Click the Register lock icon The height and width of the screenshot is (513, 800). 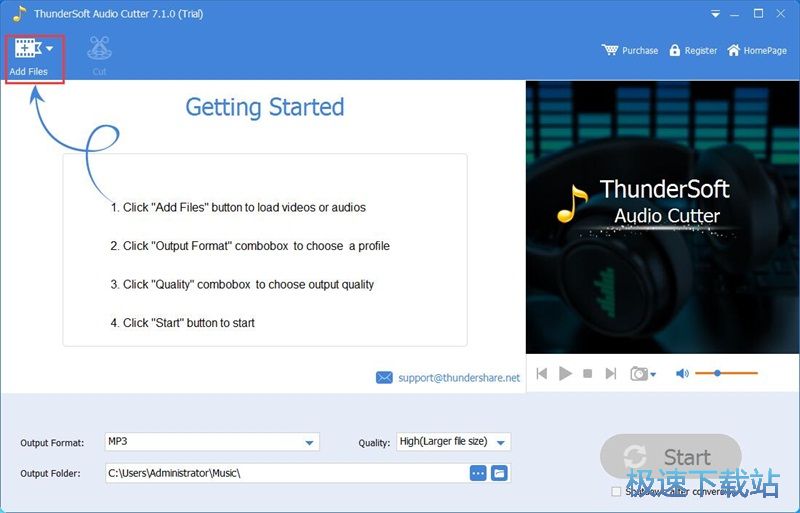pos(674,50)
